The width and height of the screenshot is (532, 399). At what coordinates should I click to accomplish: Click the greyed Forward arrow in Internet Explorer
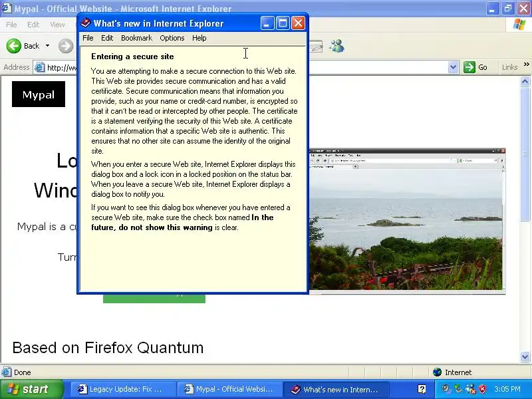tap(66, 46)
